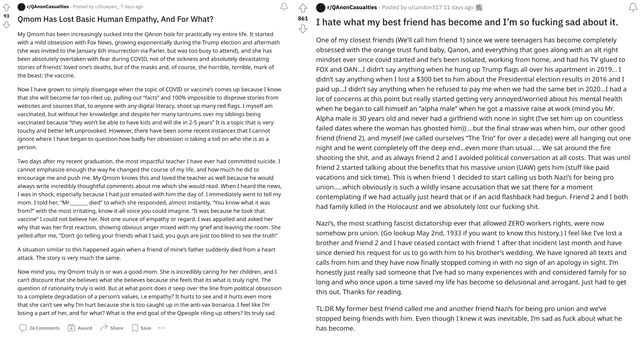This screenshot has width=644, height=339.
Task: Open r/QAnonCasualties link on left post
Action: (48, 6)
